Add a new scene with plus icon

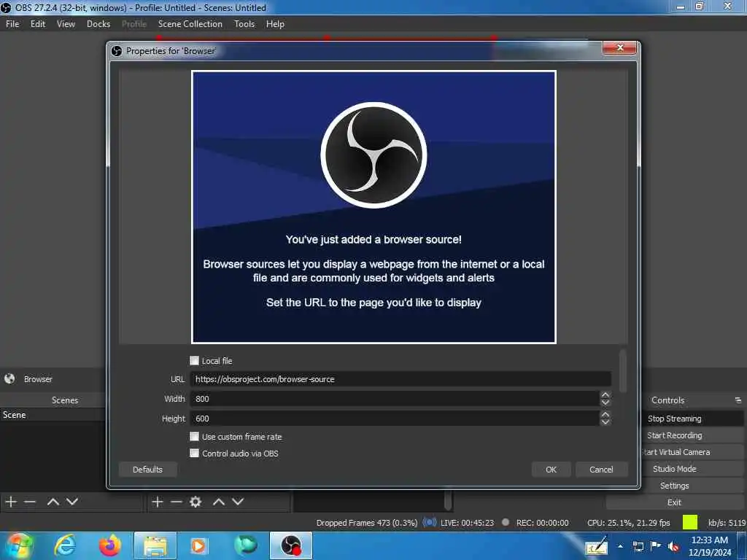click(x=11, y=502)
